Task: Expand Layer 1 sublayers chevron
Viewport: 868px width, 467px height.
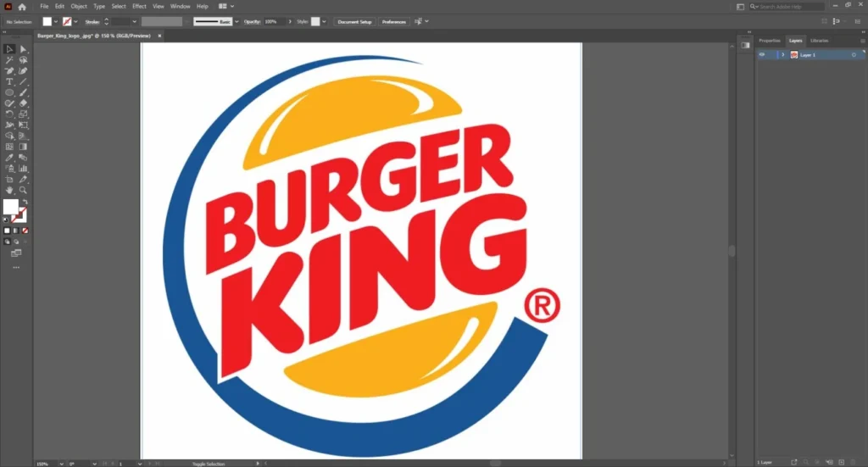Action: click(x=782, y=55)
